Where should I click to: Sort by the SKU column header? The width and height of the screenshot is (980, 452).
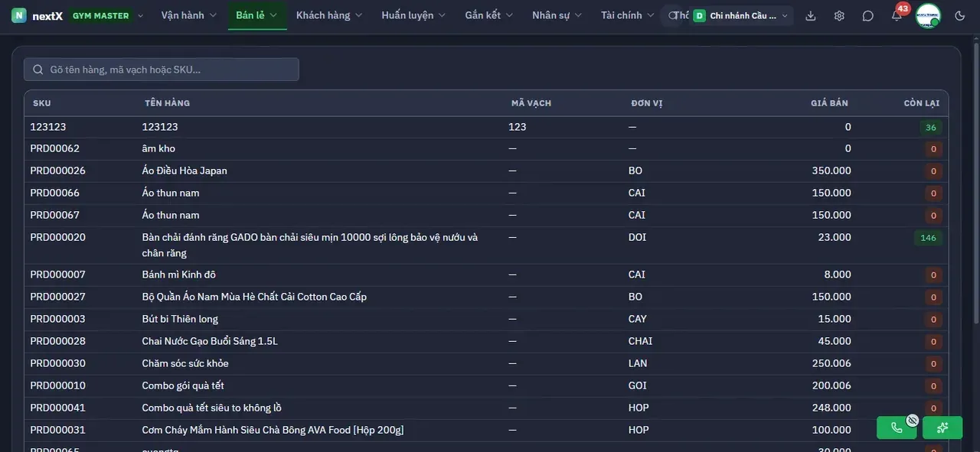pos(42,103)
